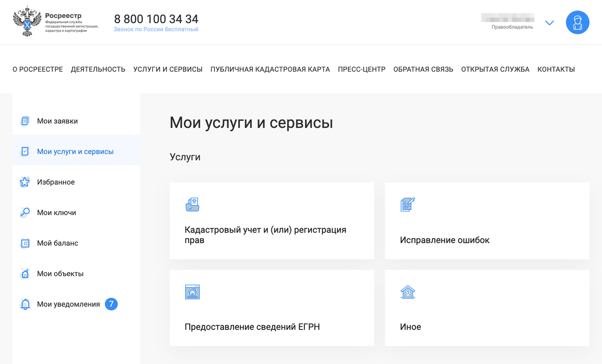Viewport: 602px width, 364px height.
Task: Select Мои услуги и сервисы sidebar item
Action: (75, 151)
